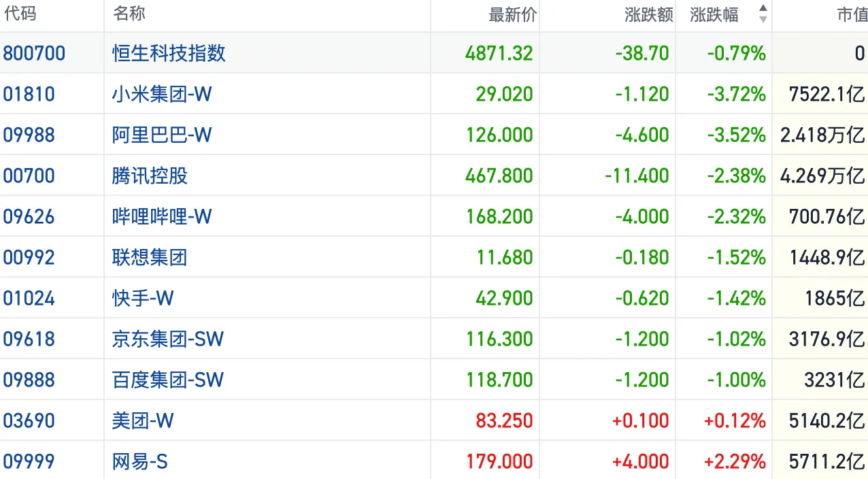
Task: Open 腾讯控股 stock name link
Action: pyautogui.click(x=150, y=176)
